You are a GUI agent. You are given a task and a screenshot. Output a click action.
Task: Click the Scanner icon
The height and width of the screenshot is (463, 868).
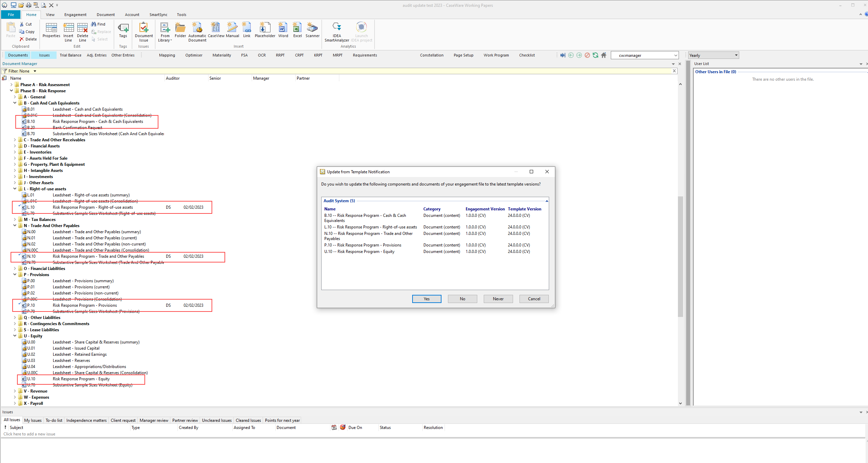point(312,30)
